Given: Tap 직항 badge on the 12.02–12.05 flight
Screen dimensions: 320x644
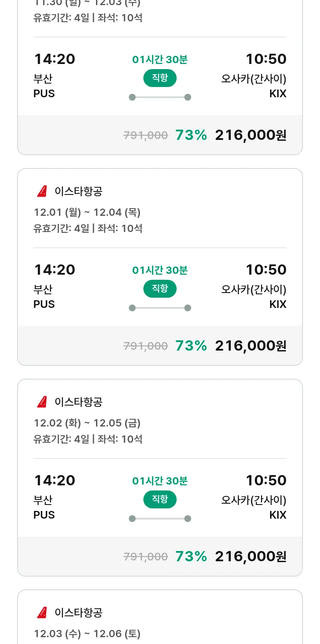Looking at the screenshot, I should [160, 499].
